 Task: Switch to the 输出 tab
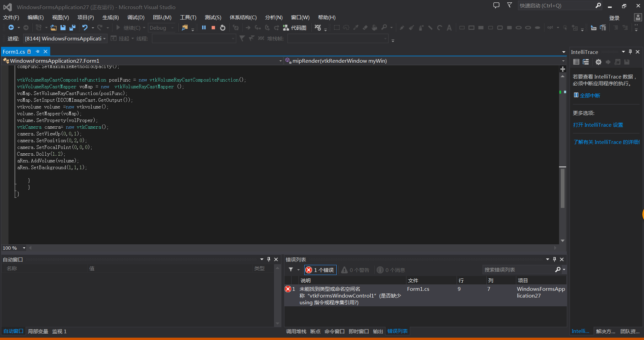[x=378, y=331]
